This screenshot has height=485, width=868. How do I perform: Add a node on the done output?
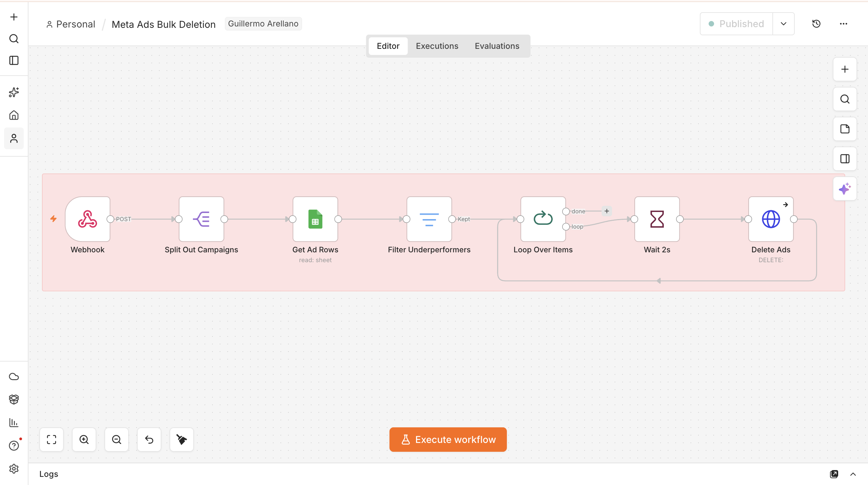(607, 211)
